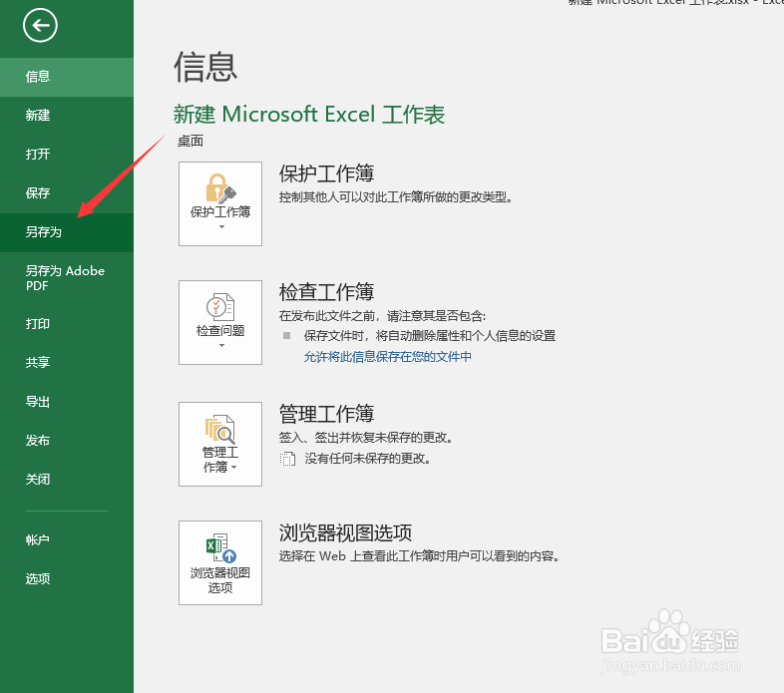Image resolution: width=784 pixels, height=693 pixels.
Task: Select 另存为 Adobe PDF option
Action: (67, 278)
